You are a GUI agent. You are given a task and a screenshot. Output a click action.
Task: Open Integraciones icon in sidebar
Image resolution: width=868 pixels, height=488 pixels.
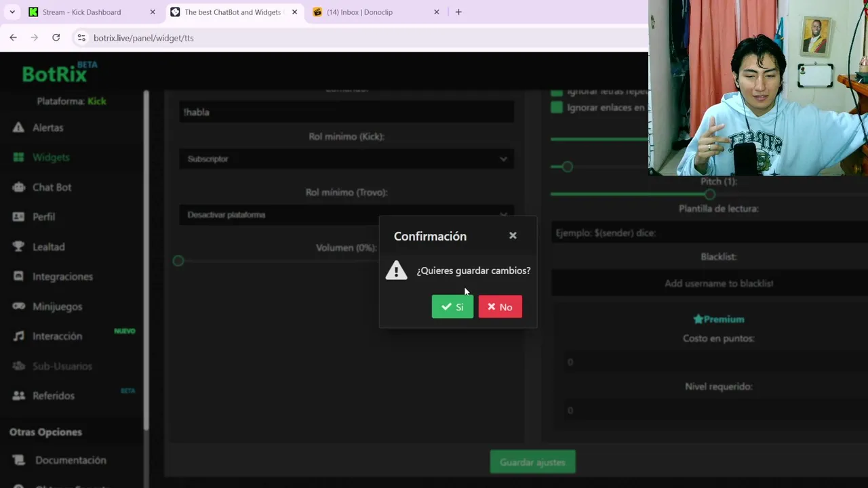[19, 277]
